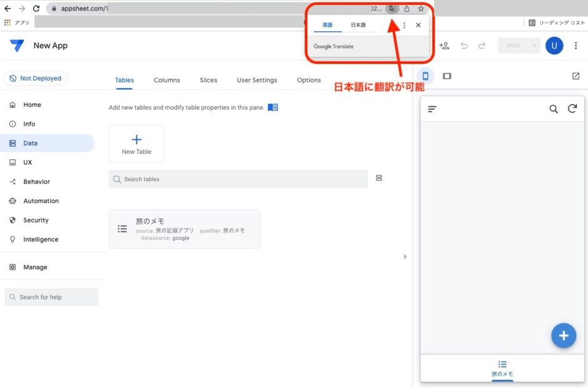The height and width of the screenshot is (387, 588).
Task: Switch preview to mobile phone view
Action: (425, 76)
